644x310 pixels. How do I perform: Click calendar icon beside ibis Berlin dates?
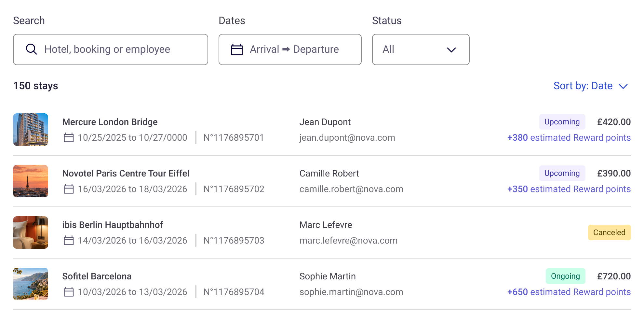click(x=69, y=240)
